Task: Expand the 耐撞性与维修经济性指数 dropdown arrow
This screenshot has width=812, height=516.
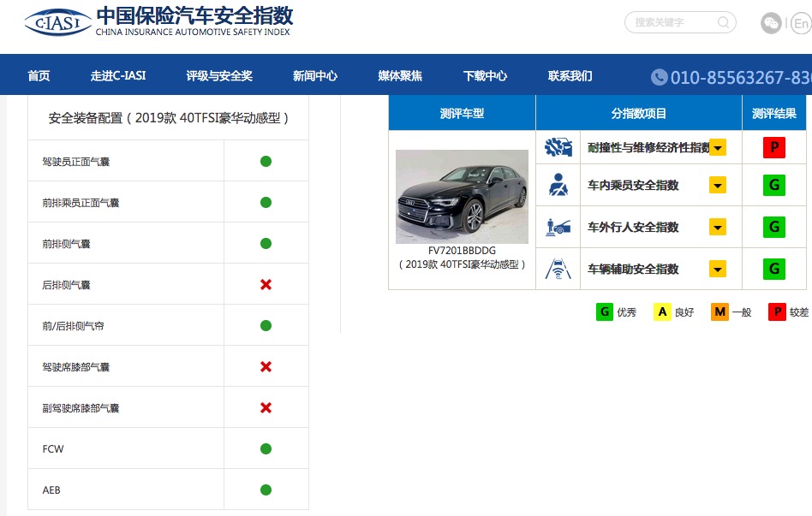Action: click(x=718, y=147)
